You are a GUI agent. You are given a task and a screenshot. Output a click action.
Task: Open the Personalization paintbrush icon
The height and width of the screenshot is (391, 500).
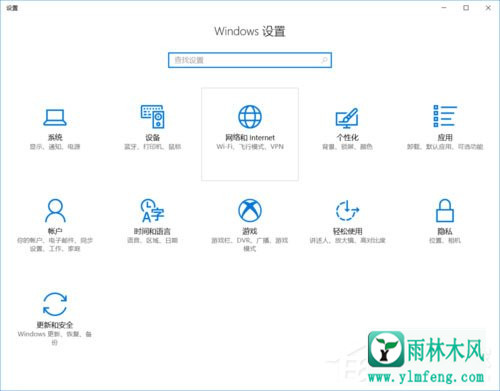coord(347,118)
